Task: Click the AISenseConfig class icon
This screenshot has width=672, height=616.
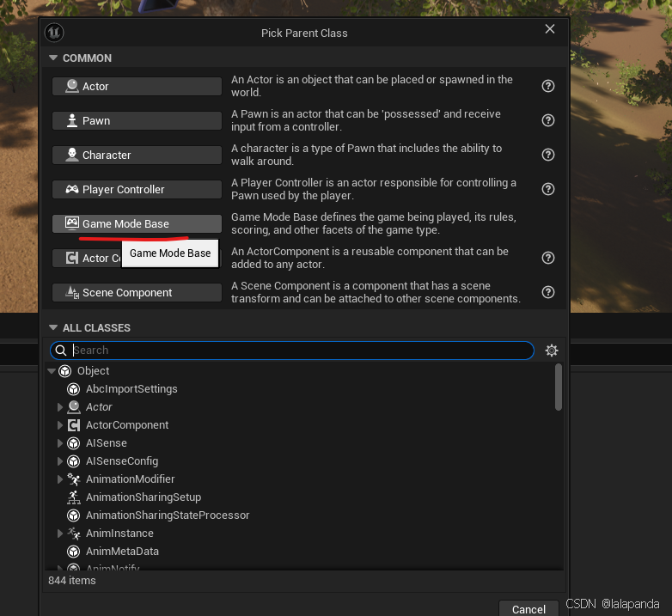Action: tap(74, 461)
